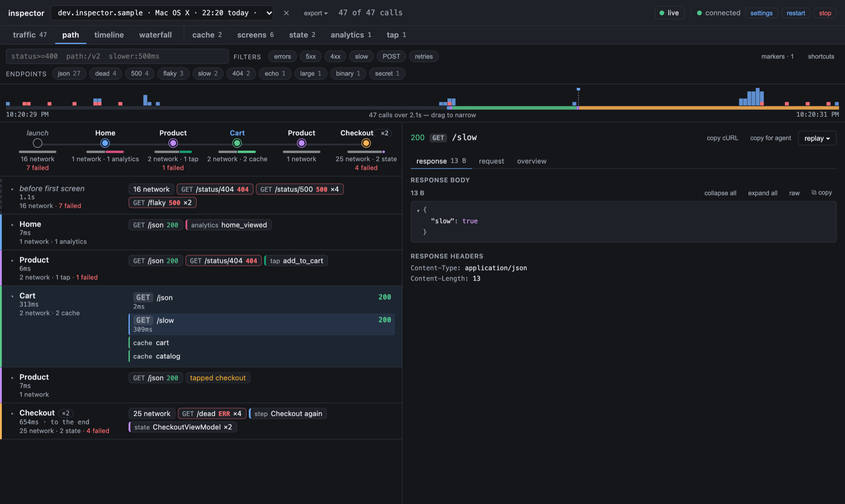Toggle the 4xx filter chip
This screenshot has width=845, height=504.
pyautogui.click(x=335, y=57)
